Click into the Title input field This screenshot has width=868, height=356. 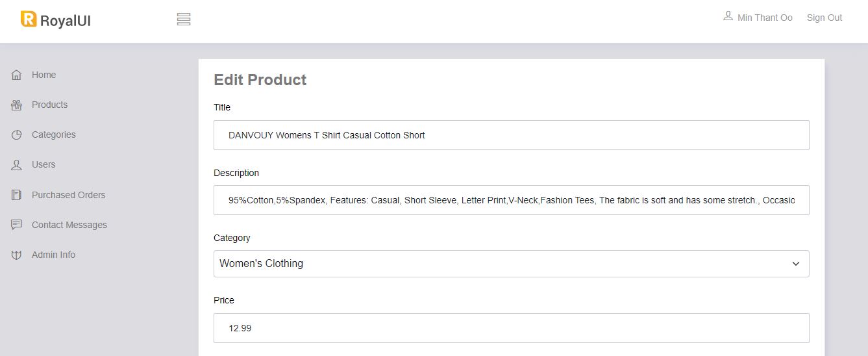tap(512, 135)
